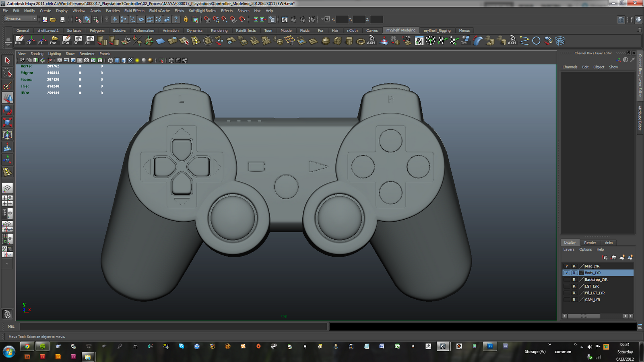Open the Channels menu in Channel Box

point(570,67)
